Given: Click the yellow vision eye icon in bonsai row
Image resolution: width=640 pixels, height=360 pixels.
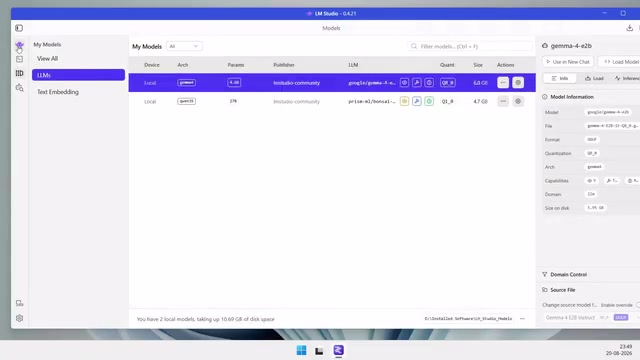Looking at the screenshot, I should coord(404,101).
